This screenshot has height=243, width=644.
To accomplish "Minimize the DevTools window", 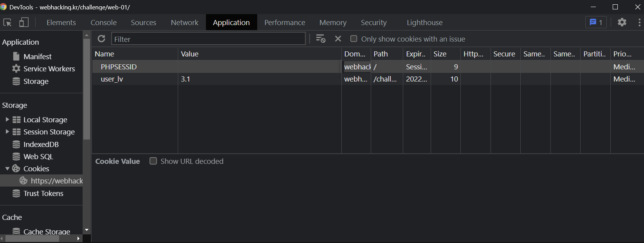I will 593,7.
